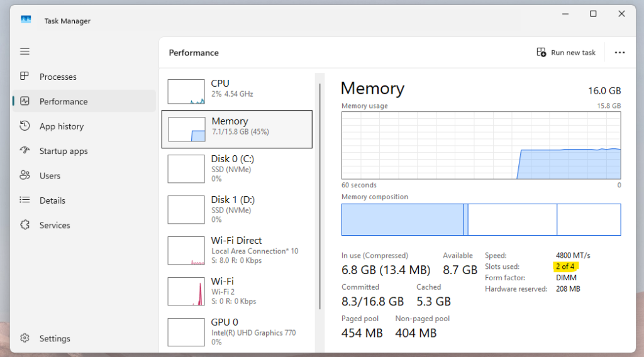The width and height of the screenshot is (644, 357).
Task: Click the Local Area Connection* 10 text
Action: pyautogui.click(x=255, y=251)
